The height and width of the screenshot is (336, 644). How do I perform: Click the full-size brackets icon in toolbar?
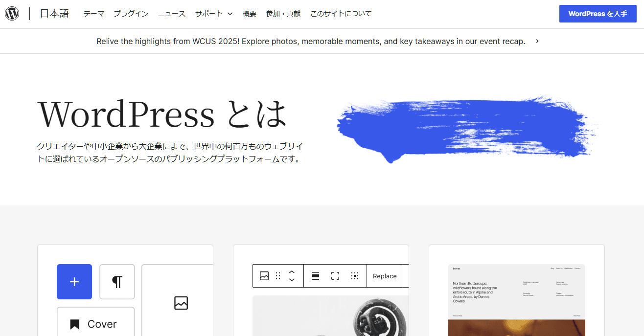pos(335,276)
